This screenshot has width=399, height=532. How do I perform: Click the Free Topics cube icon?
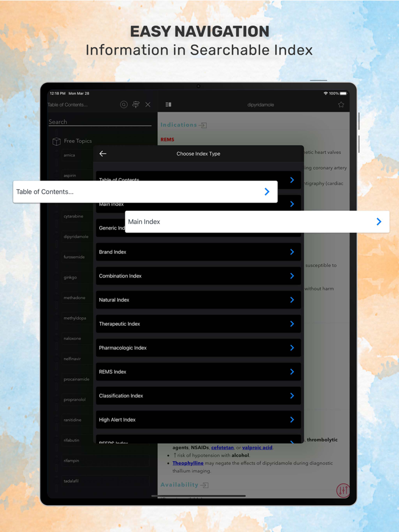56,141
